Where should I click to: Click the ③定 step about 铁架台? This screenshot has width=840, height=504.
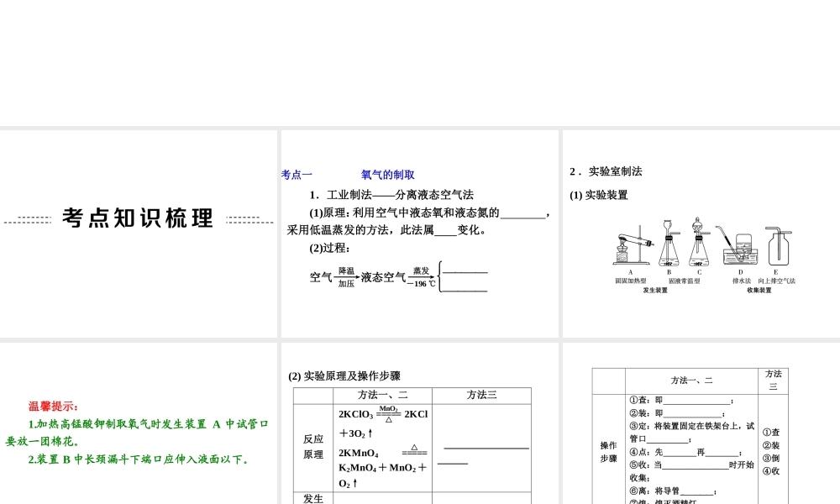(x=692, y=433)
